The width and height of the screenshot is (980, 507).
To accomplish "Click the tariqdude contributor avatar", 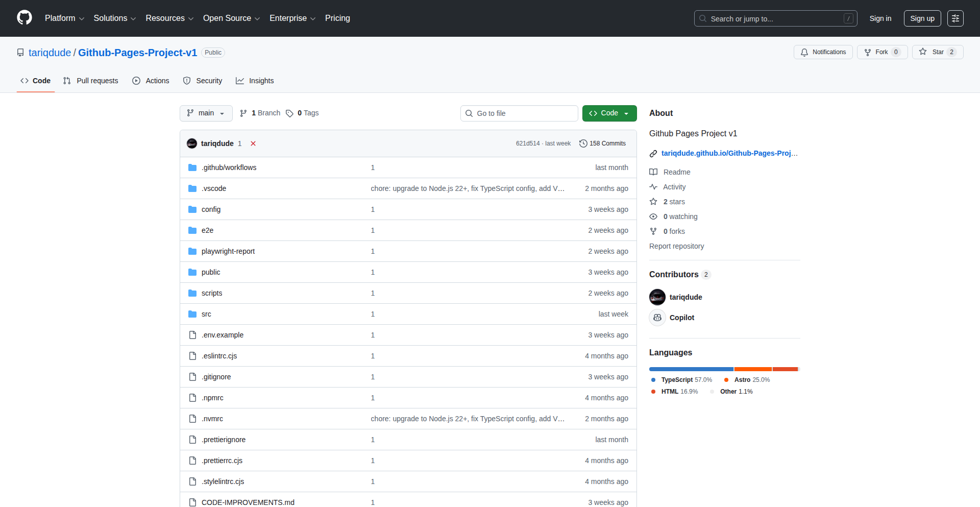I will (657, 297).
